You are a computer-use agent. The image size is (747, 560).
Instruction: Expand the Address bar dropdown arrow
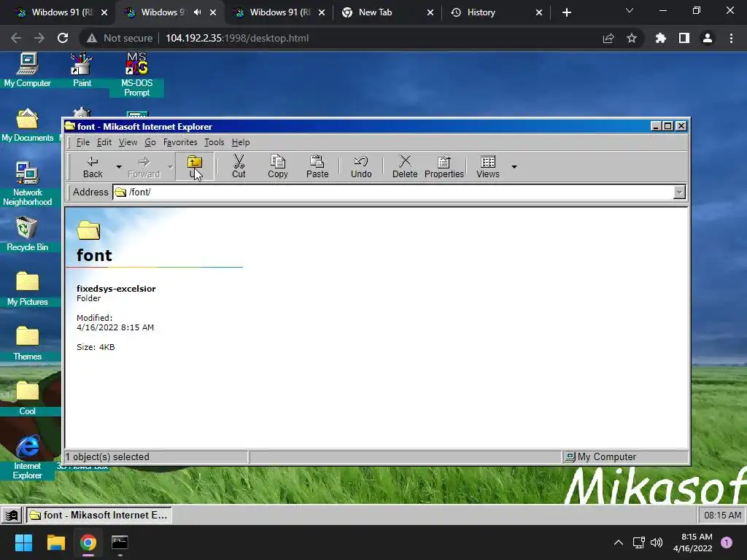(679, 192)
